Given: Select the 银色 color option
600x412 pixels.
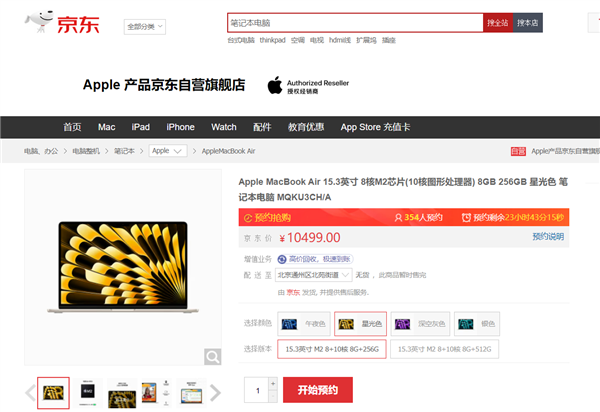Looking at the screenshot, I should point(477,324).
